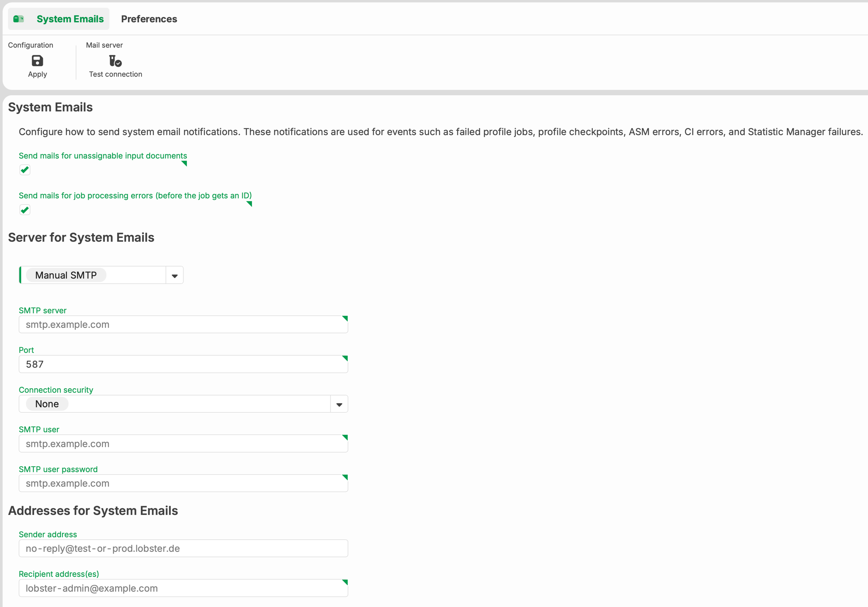Click the Test connection icon
The width and height of the screenshot is (868, 607).
(115, 61)
